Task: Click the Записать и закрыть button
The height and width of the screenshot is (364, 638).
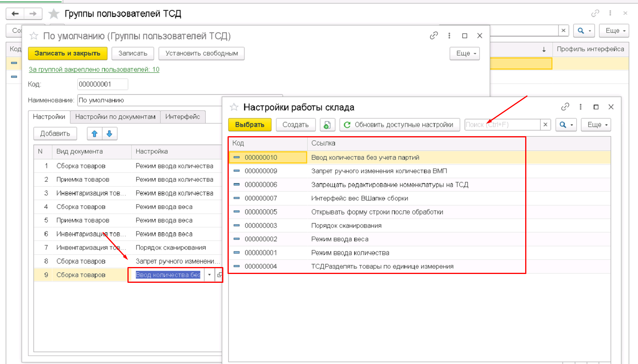Action: [67, 53]
